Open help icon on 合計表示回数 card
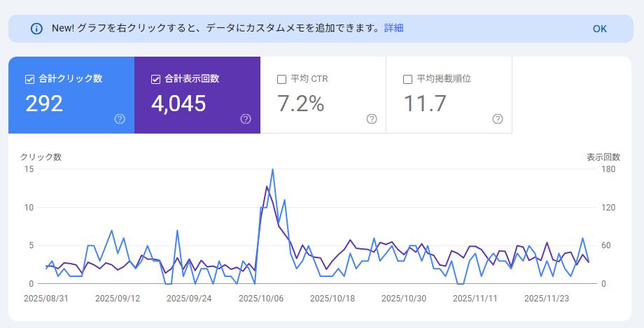The width and height of the screenshot is (644, 328). click(x=246, y=119)
